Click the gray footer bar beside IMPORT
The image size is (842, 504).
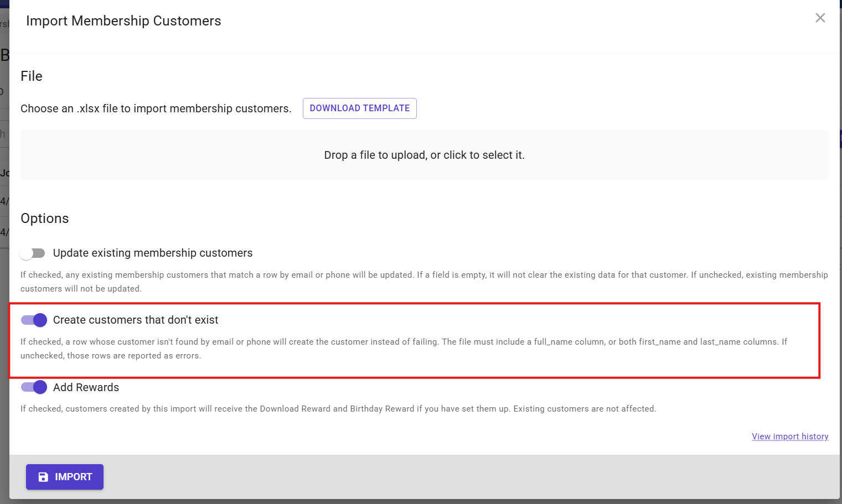(x=471, y=477)
